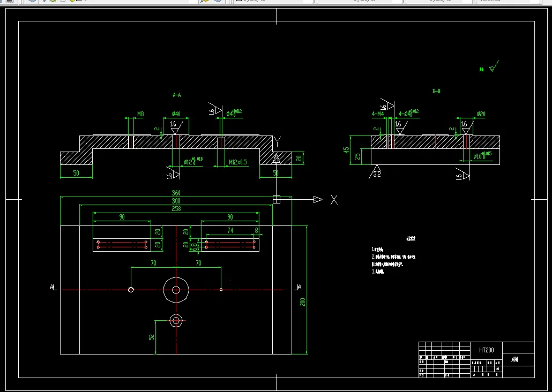Image resolution: width=552 pixels, height=392 pixels.
Task: Pick the left slot rectangle in plan view
Action: point(122,245)
